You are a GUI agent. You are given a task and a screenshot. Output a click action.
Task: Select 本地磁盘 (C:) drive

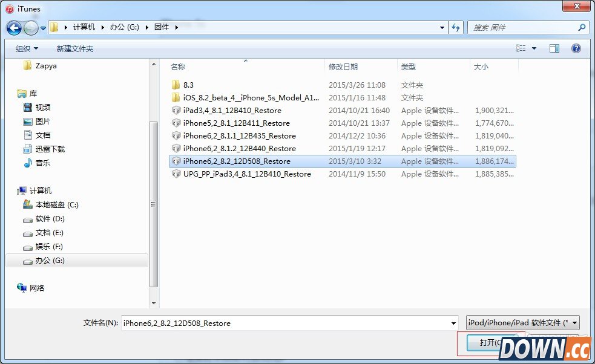click(x=57, y=204)
